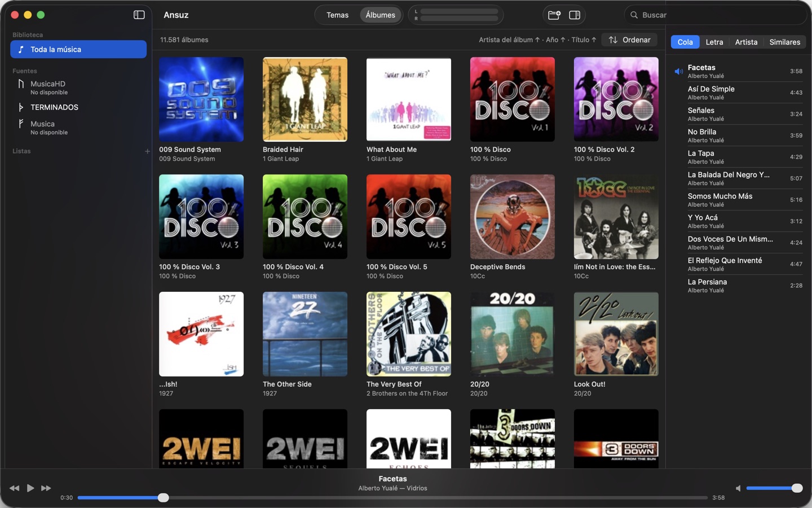
Task: Click the add playlist plus icon next to Listas
Action: [x=147, y=151]
